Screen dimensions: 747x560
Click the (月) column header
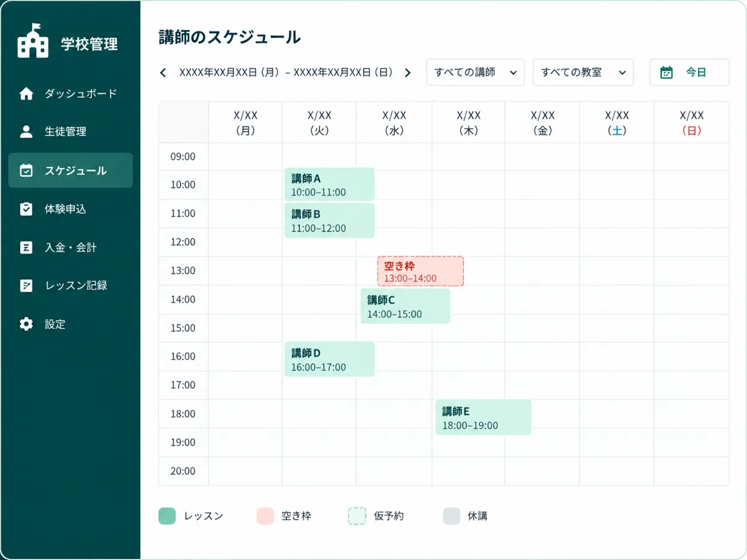tap(245, 123)
